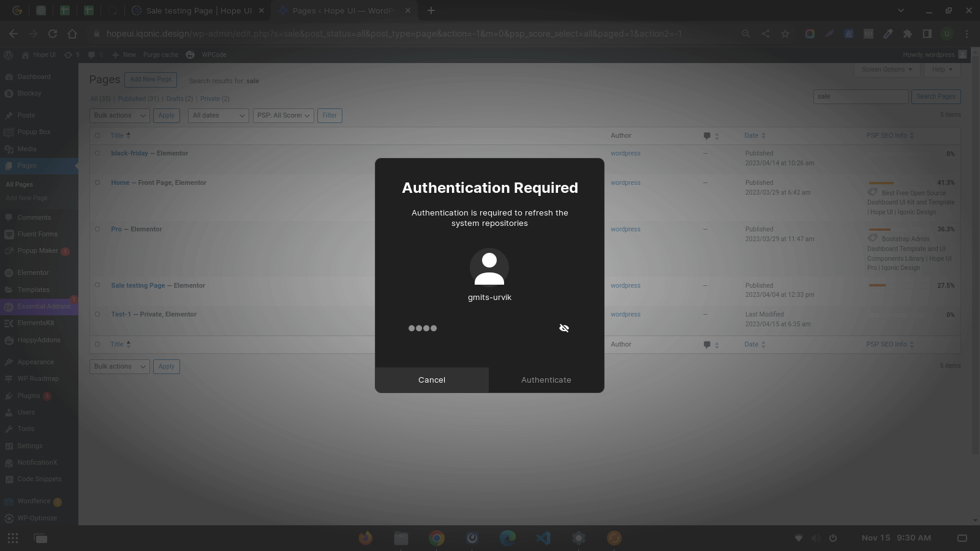
Task: Click Add New Page button
Action: point(151,80)
